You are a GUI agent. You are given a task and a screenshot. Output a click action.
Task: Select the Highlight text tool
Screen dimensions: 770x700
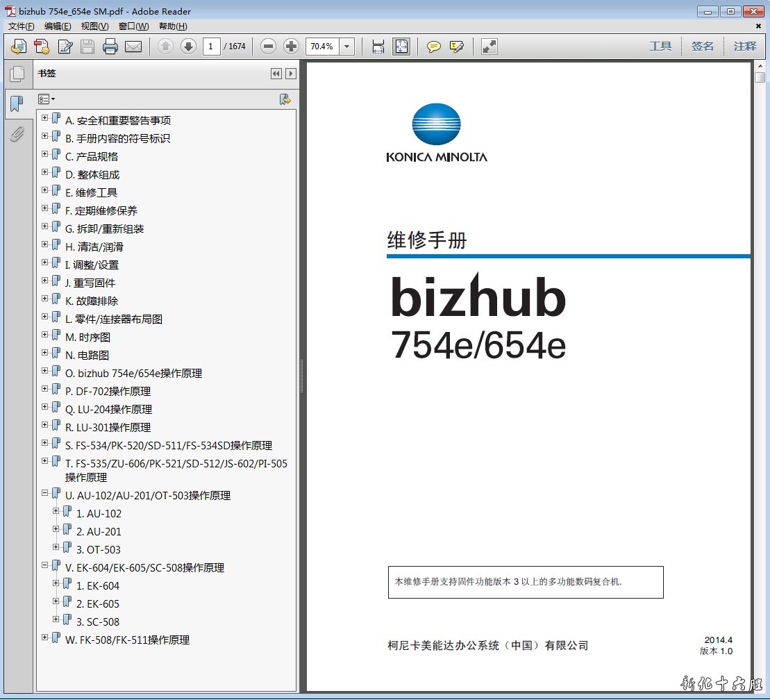tap(456, 47)
